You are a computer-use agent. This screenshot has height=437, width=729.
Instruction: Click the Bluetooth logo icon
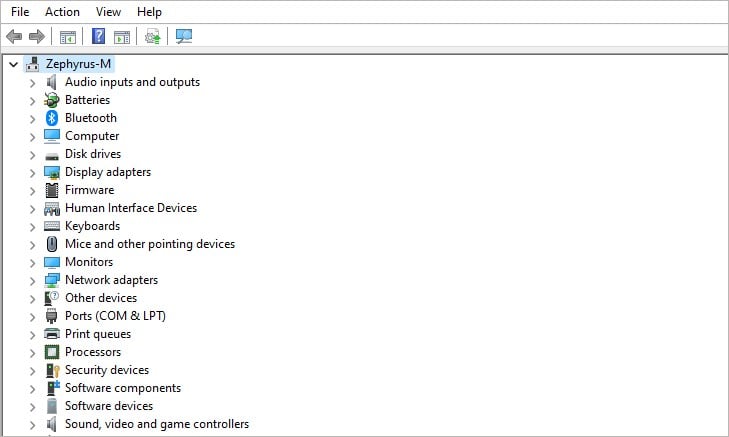point(52,118)
